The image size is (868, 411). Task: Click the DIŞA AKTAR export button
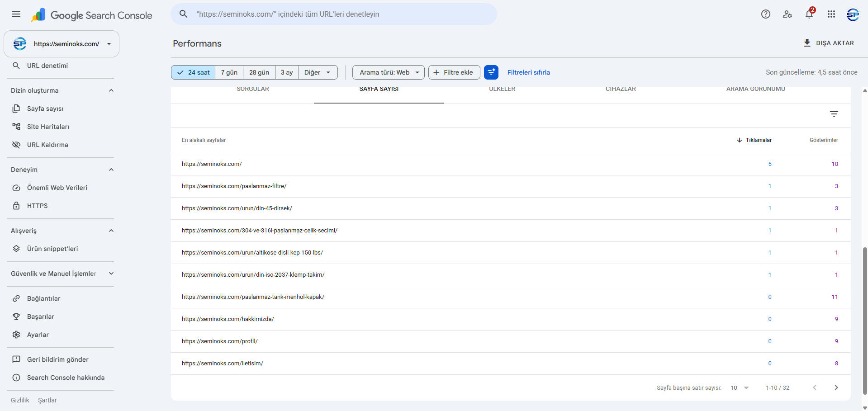[829, 43]
